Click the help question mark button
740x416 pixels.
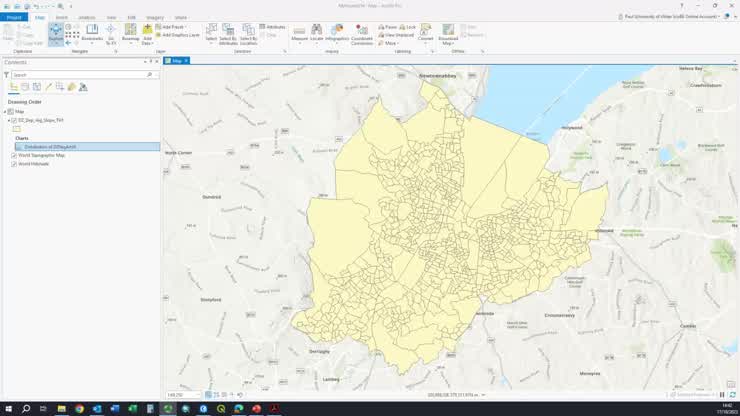click(x=681, y=6)
